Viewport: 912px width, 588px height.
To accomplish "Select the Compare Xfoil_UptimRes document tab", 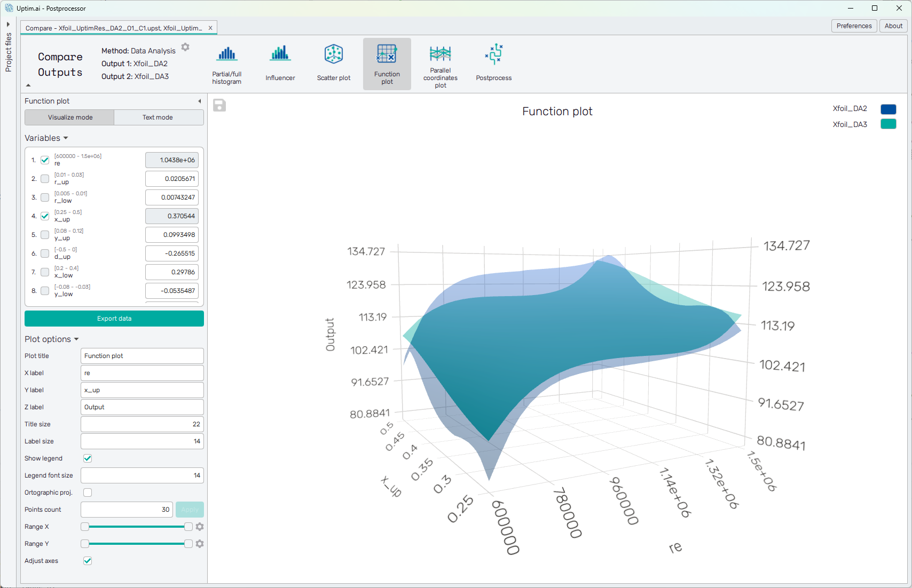I will tap(113, 28).
